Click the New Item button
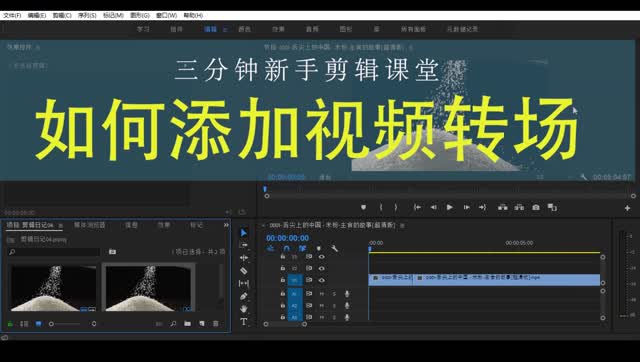This screenshot has width=640, height=362. coord(202,324)
